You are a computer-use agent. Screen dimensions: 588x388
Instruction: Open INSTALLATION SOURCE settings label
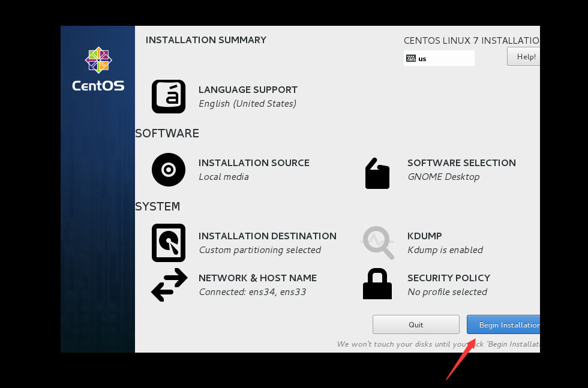254,163
